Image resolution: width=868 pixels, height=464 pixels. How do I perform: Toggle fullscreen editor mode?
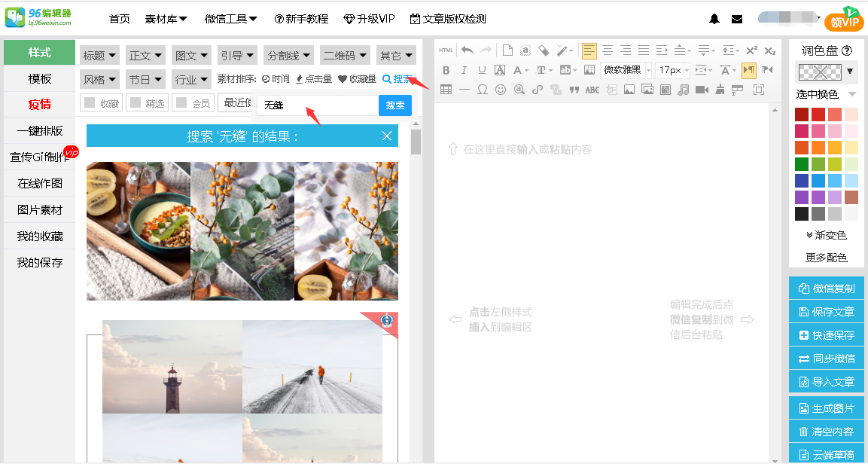(x=759, y=89)
